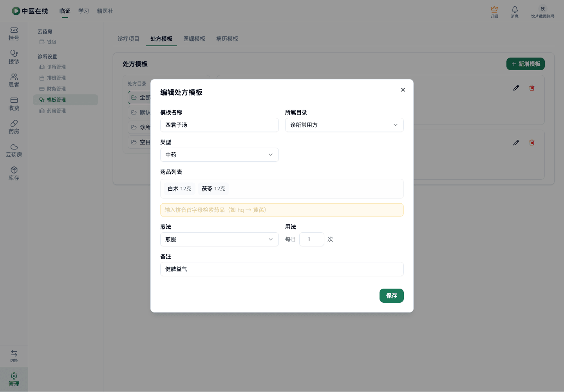This screenshot has width=564, height=392.
Task: Open the 药房 pharmacy sidebar icon
Action: (14, 127)
